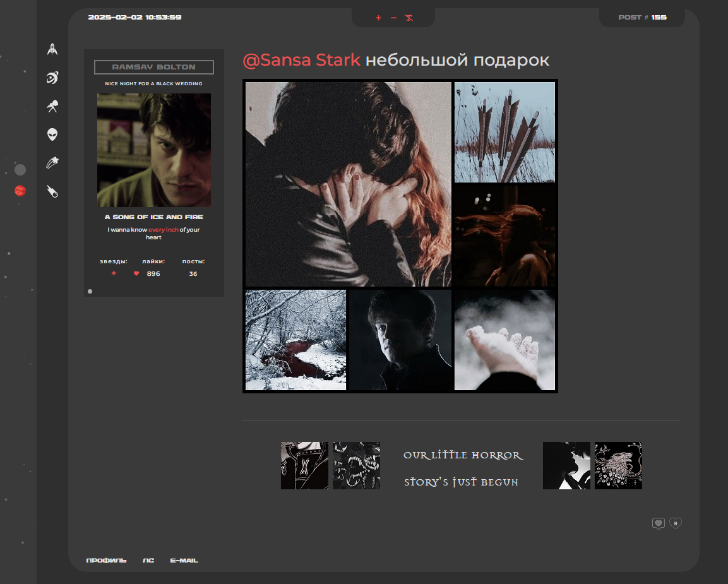Open the falling meteor icon in sidebar
This screenshot has width=728, height=584.
point(52,191)
